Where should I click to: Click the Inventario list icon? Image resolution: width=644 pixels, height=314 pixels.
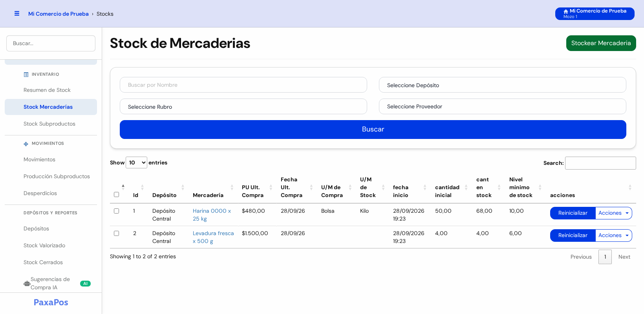pyautogui.click(x=26, y=75)
